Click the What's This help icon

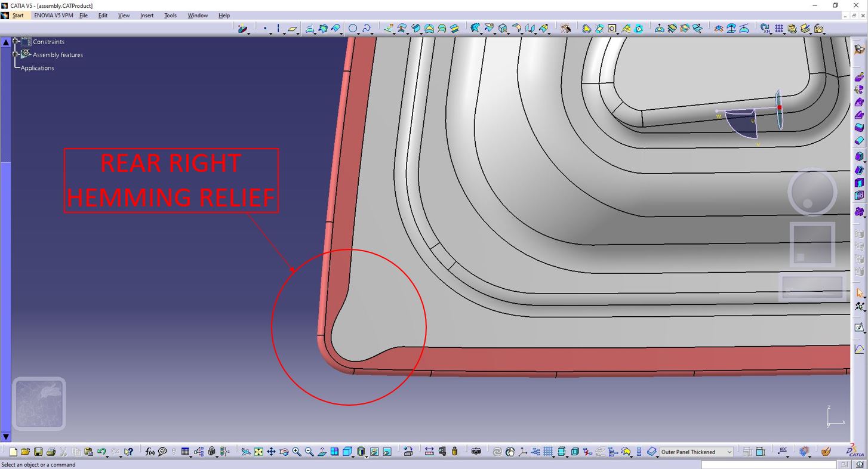[129, 452]
